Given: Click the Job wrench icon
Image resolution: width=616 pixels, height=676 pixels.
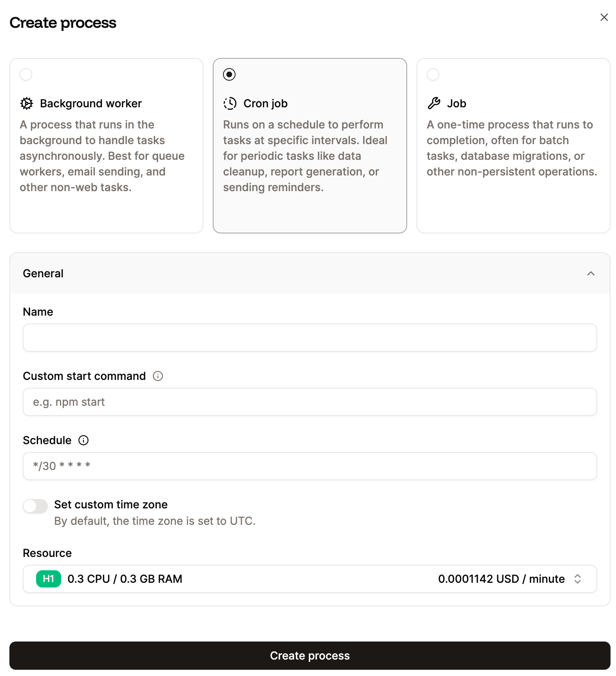Looking at the screenshot, I should pos(433,103).
